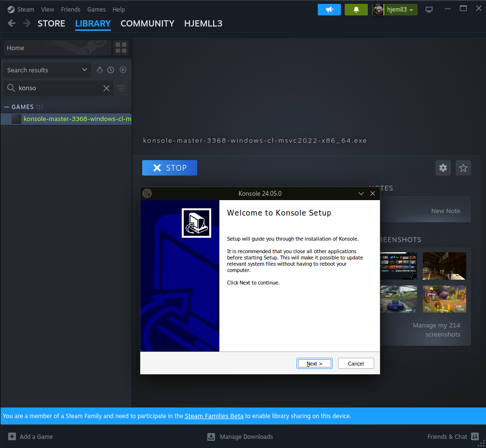This screenshot has height=448, width=486.
Task: Select the Linux compatibility filter icon
Action: click(100, 69)
